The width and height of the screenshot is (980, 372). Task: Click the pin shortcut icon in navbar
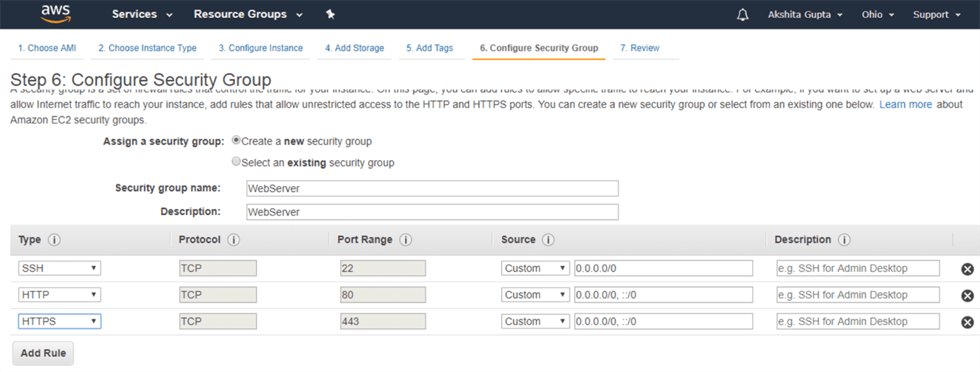tap(330, 14)
